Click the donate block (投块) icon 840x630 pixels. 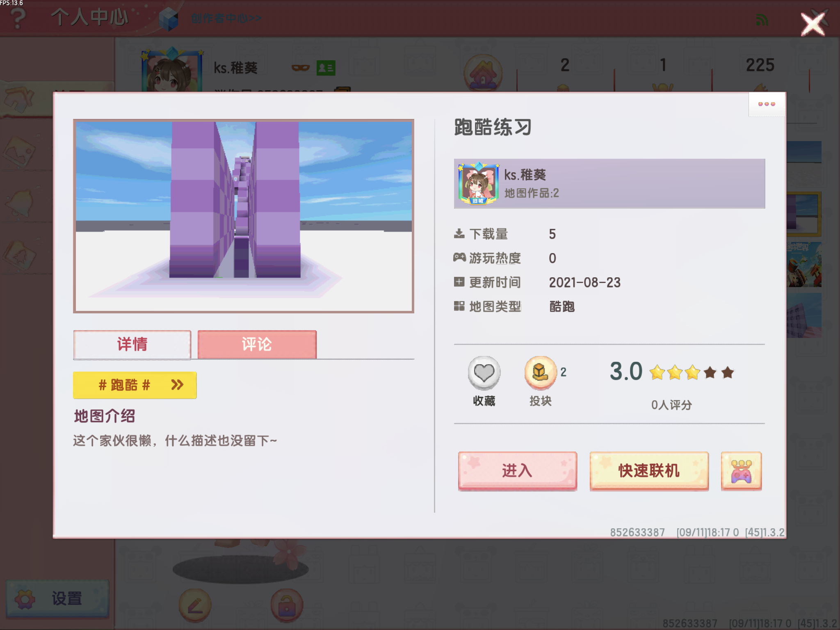click(540, 373)
